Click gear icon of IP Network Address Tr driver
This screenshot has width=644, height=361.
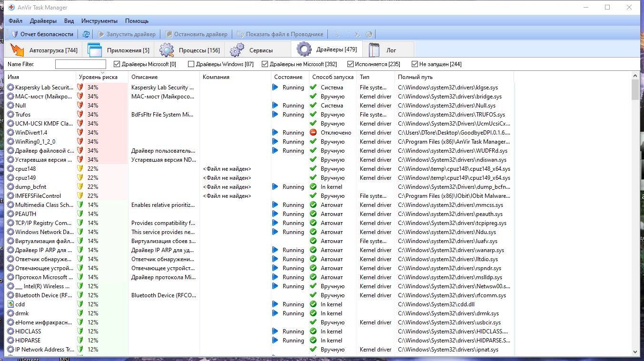pyautogui.click(x=10, y=350)
